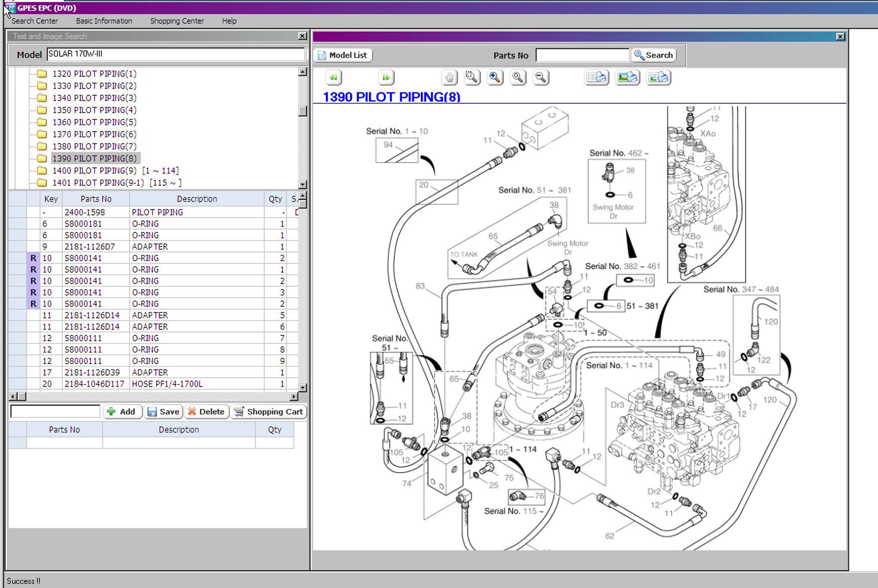Print the parts list only
The height and width of the screenshot is (588, 878).
597,78
